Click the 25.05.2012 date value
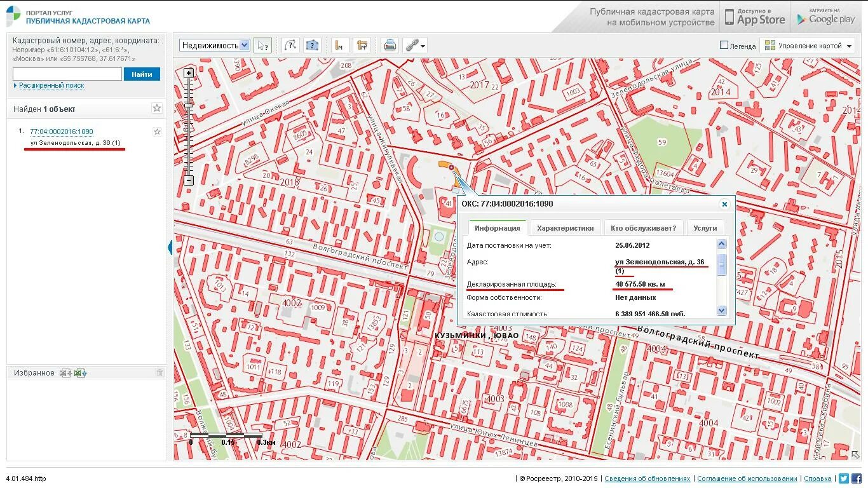 tap(632, 245)
